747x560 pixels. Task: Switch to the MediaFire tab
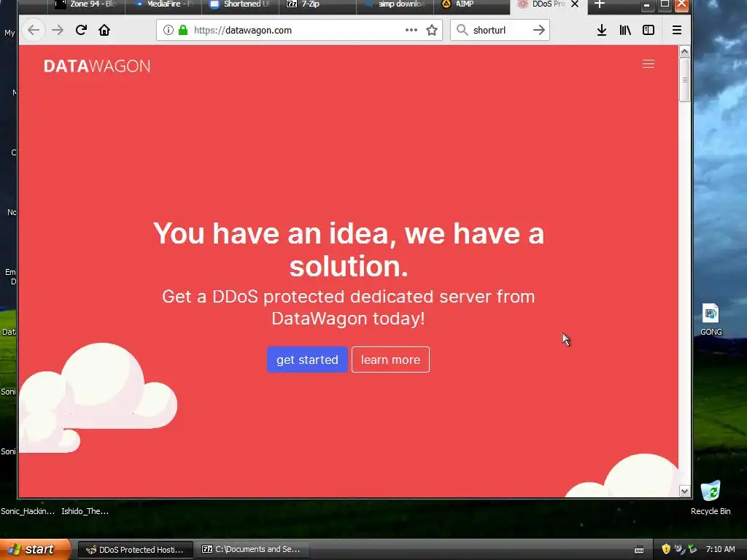click(163, 4)
